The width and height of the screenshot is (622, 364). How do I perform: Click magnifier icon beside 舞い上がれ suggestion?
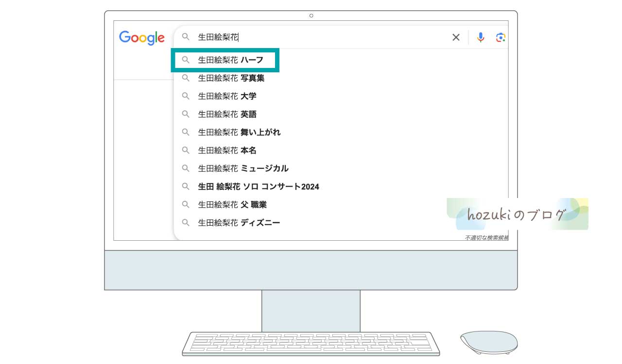[186, 132]
